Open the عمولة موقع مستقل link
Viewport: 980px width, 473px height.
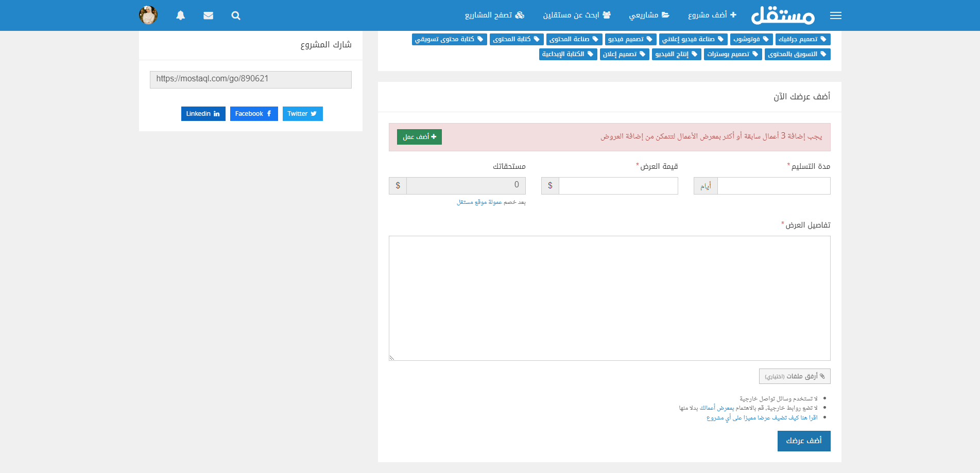(479, 202)
